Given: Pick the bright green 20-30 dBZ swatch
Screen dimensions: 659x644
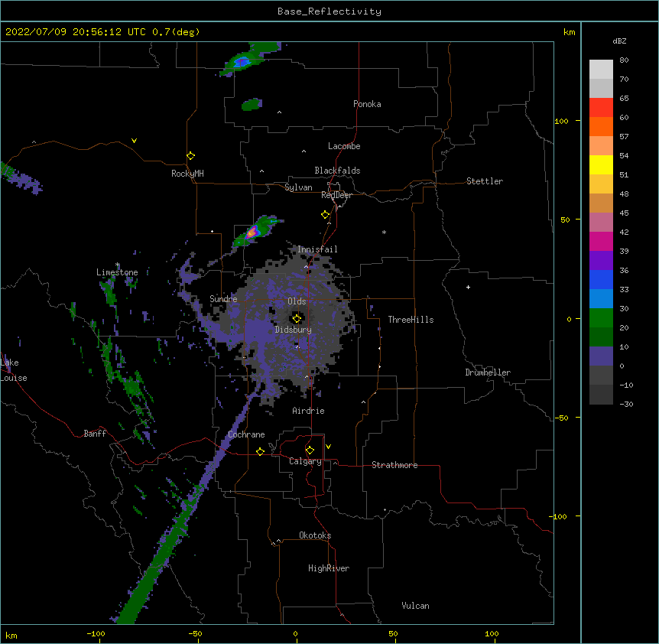Looking at the screenshot, I should point(601,318).
